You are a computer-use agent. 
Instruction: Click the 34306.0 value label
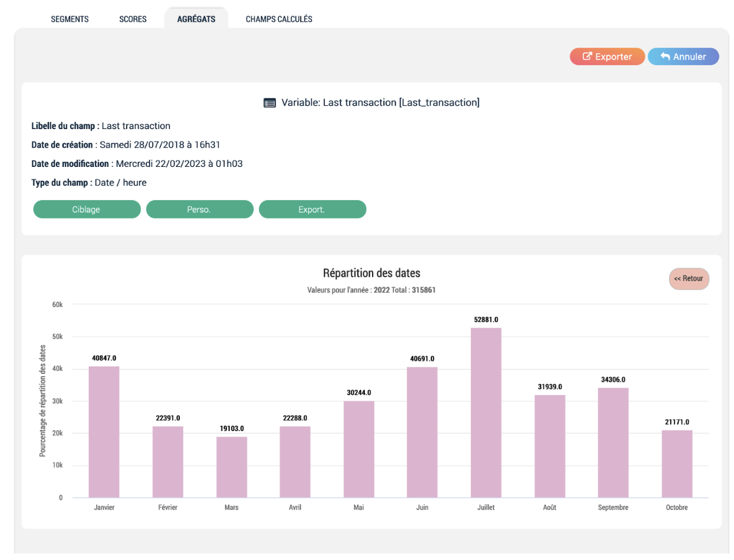pos(614,380)
